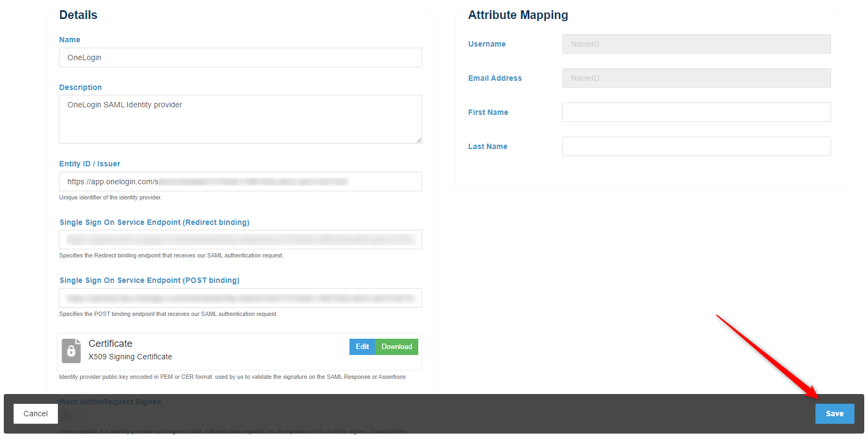Click the Email Address label
Viewport: 868px width, 439px height.
pyautogui.click(x=495, y=78)
